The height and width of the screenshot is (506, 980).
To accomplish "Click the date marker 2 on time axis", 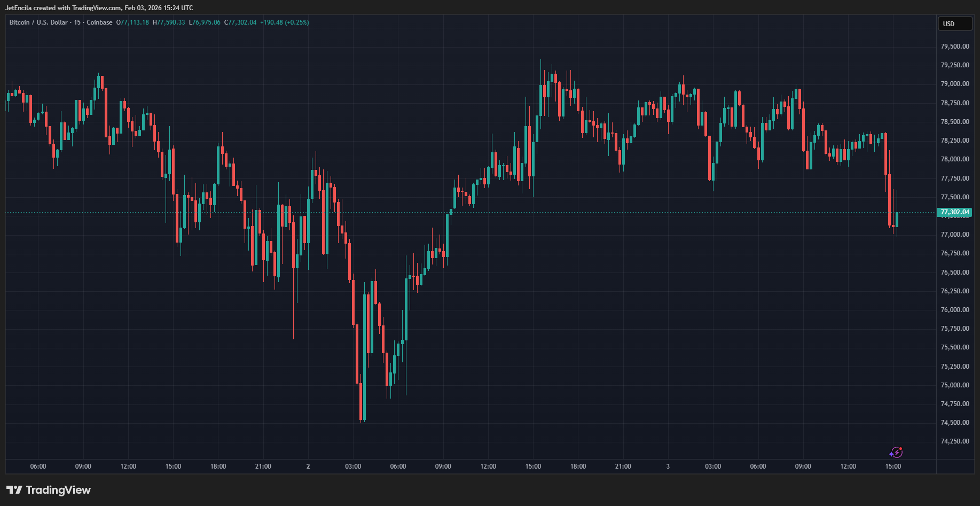I will click(308, 466).
